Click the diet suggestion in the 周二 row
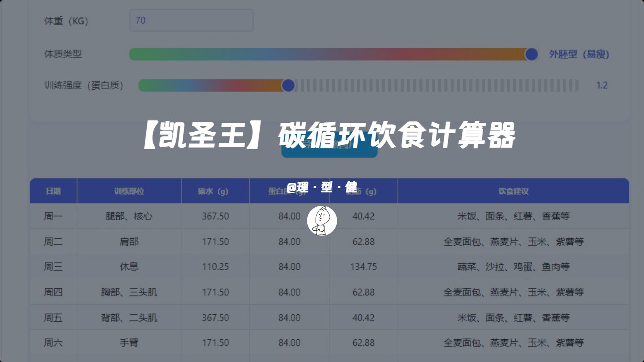Screen dimensions: 644x362 tap(513, 242)
